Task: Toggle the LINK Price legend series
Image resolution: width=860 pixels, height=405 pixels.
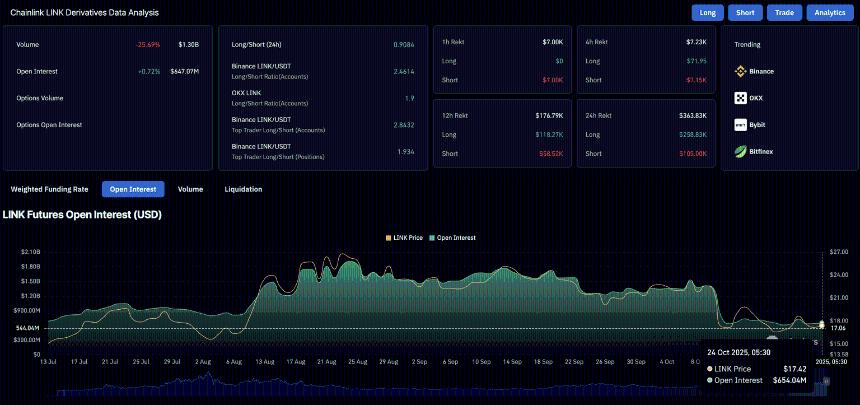Action: pos(404,237)
